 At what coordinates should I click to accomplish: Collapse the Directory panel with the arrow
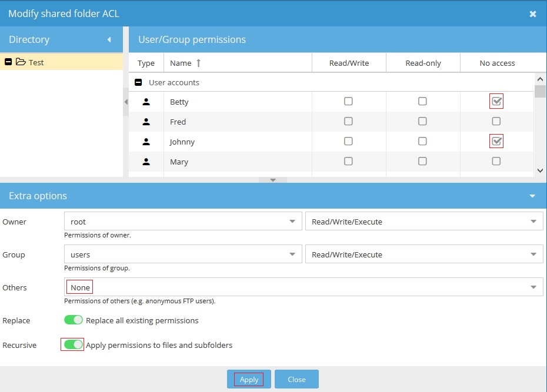click(x=109, y=40)
